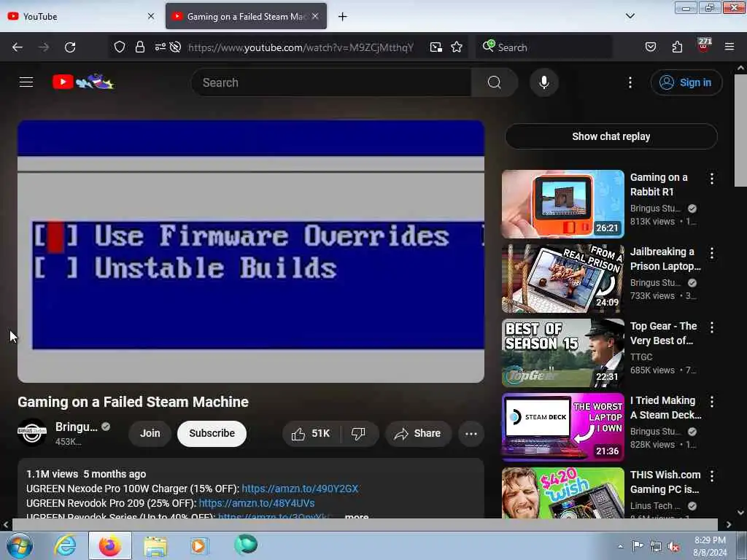Screen dimensions: 747x560
Task: Open Firefox application hamburger menu
Action: coord(729,47)
